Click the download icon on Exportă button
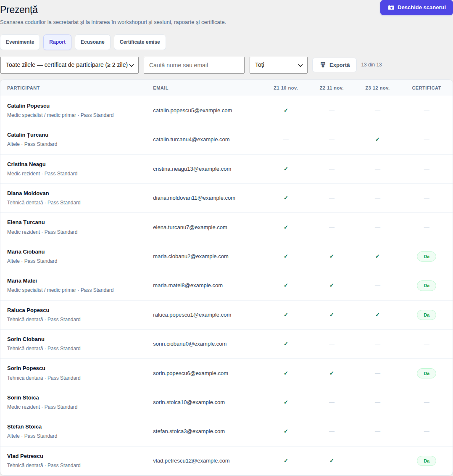The image size is (453, 476). [x=323, y=65]
